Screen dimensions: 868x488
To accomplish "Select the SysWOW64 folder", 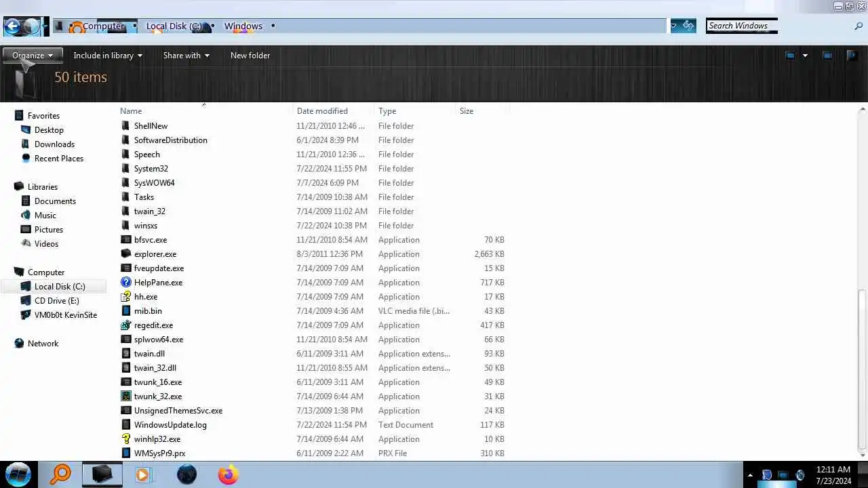I will coord(154,183).
